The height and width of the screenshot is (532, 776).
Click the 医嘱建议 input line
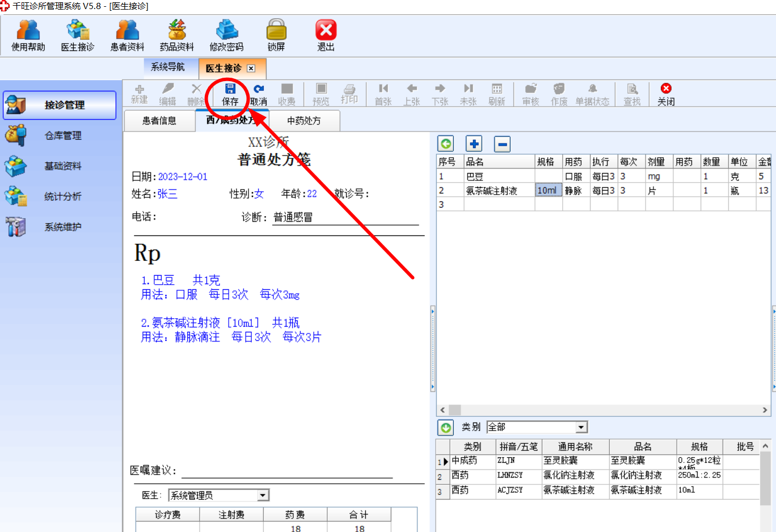pyautogui.click(x=287, y=470)
